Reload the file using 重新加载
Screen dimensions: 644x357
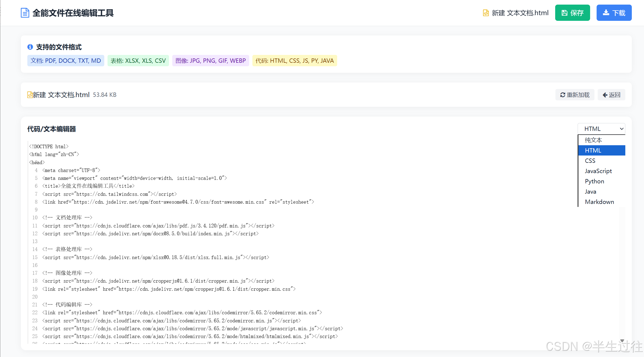click(575, 95)
